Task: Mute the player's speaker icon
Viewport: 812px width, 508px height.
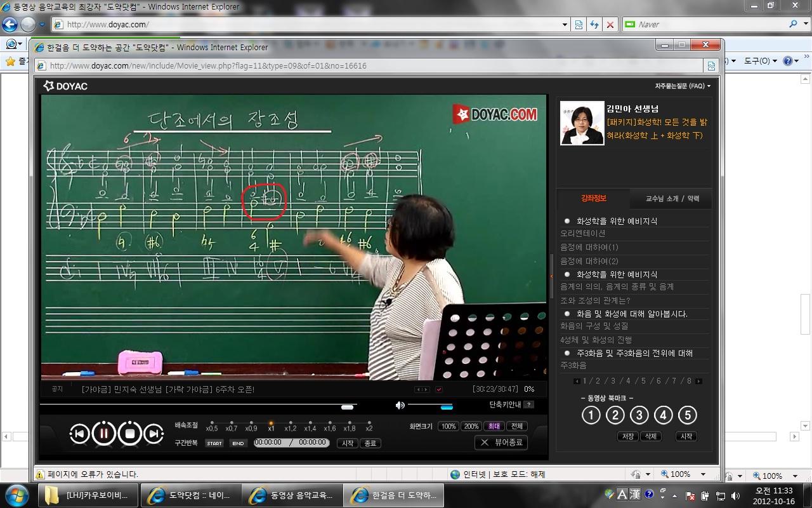Action: (400, 405)
